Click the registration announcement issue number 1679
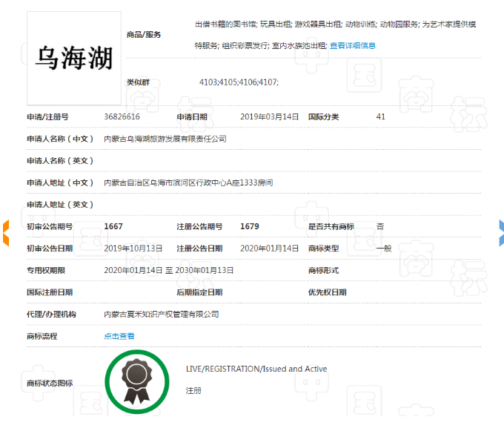The image size is (504, 434). (250, 226)
